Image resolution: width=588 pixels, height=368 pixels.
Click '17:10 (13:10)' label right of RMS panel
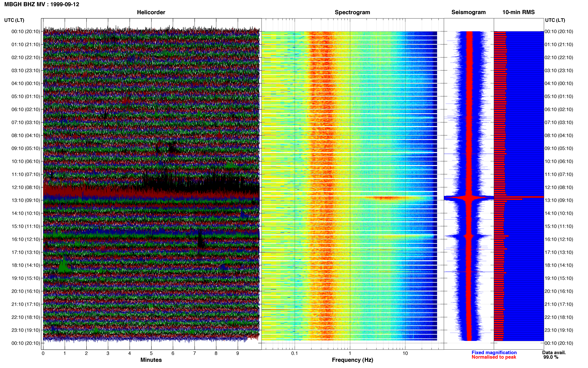click(x=559, y=252)
